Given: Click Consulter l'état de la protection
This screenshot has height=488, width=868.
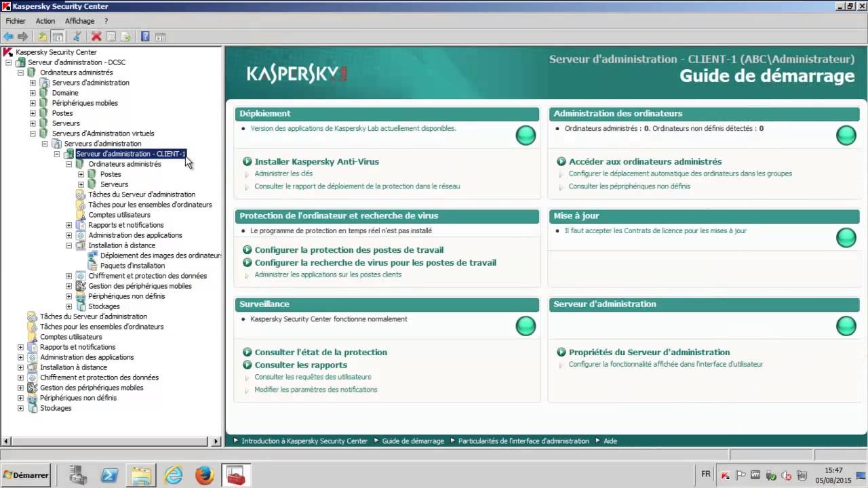Looking at the screenshot, I should point(321,352).
